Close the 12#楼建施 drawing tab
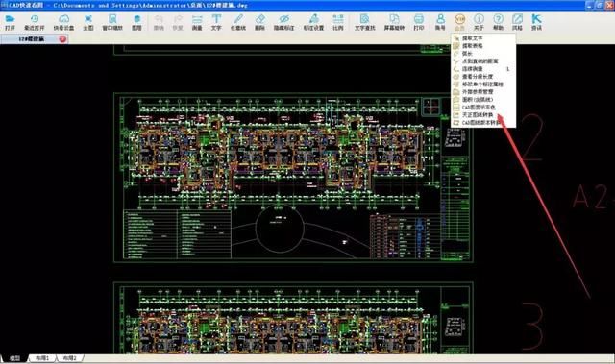The width and height of the screenshot is (615, 364). point(62,39)
